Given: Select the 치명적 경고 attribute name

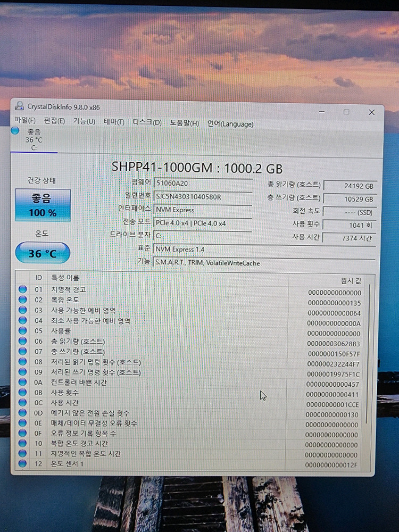Looking at the screenshot, I should coord(69,289).
